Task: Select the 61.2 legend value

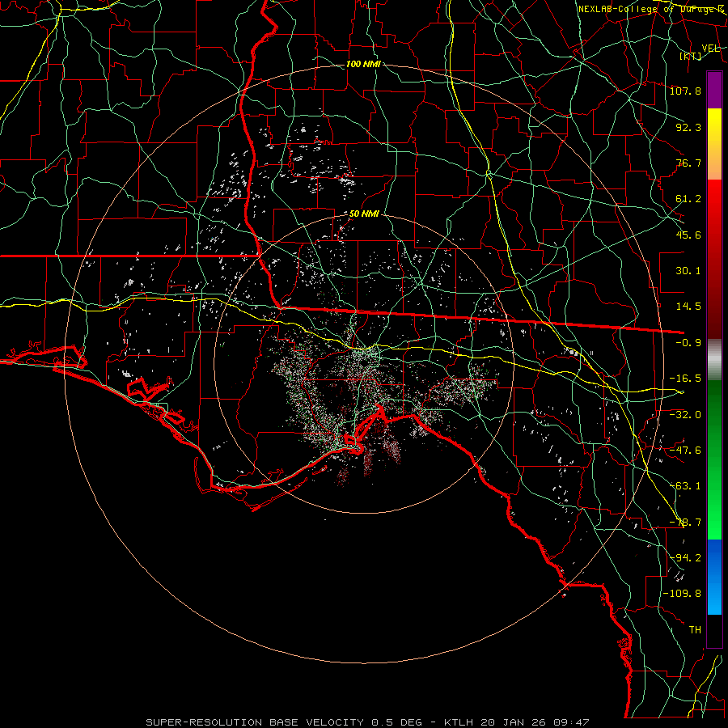Action: [688, 199]
